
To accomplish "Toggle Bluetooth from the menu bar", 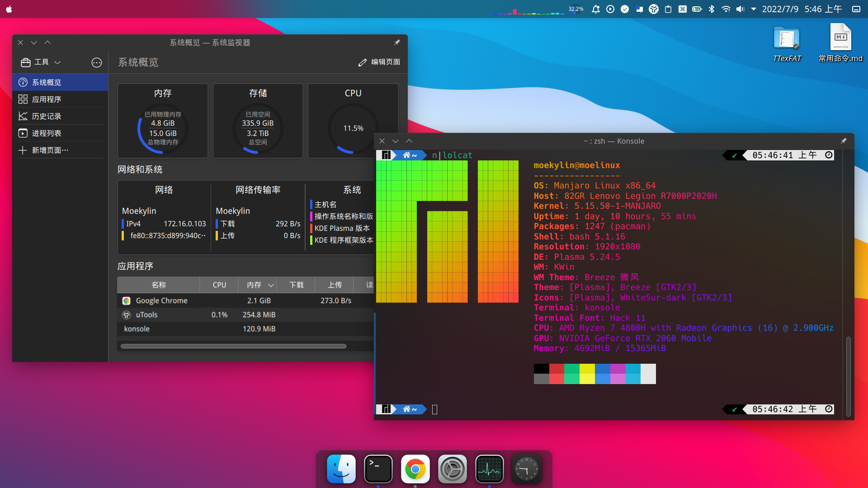I will point(712,9).
